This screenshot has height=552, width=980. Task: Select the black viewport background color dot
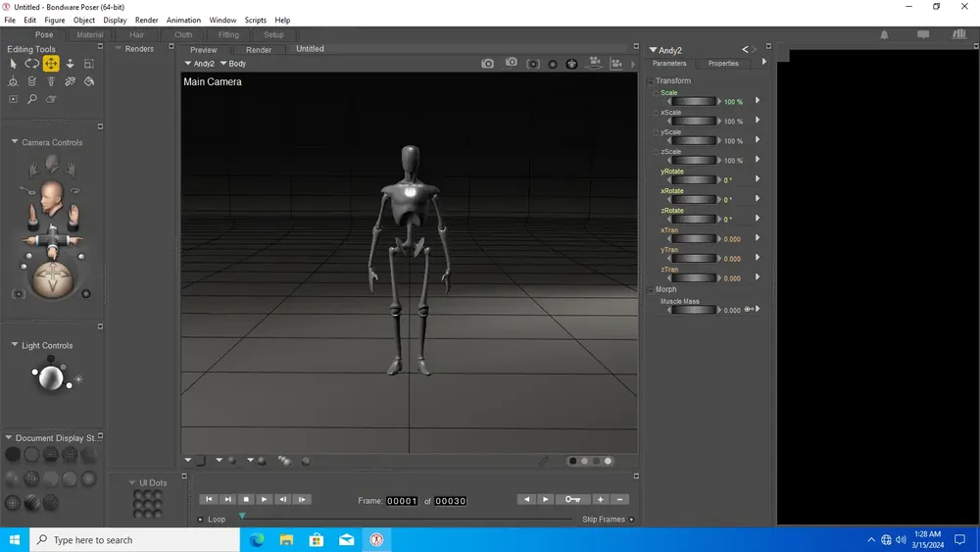pyautogui.click(x=572, y=462)
